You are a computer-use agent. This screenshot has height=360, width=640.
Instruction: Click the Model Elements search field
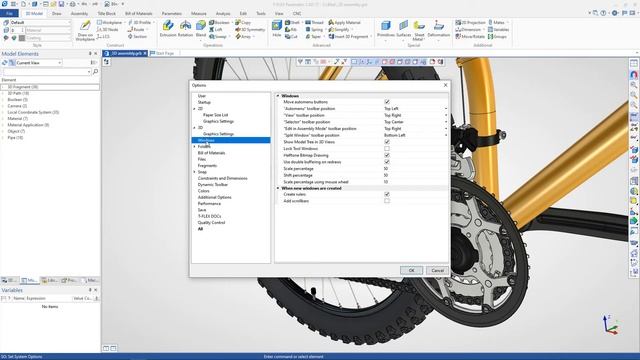click(46, 71)
